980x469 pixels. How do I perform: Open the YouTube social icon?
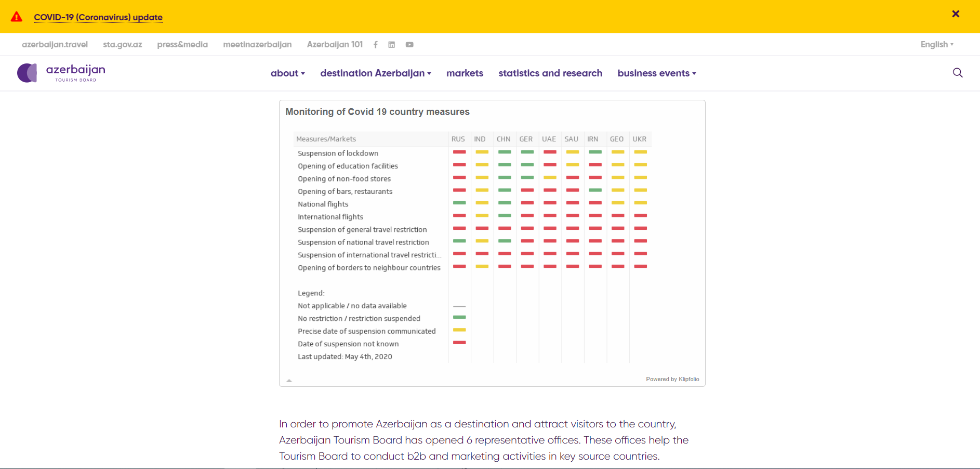(x=409, y=45)
